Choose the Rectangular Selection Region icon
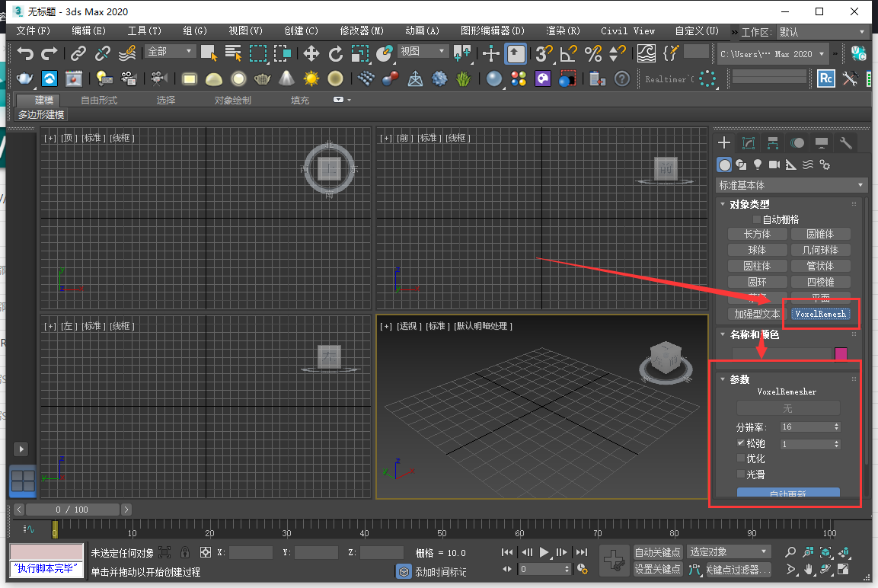Screen dimensions: 878x588 pos(257,54)
